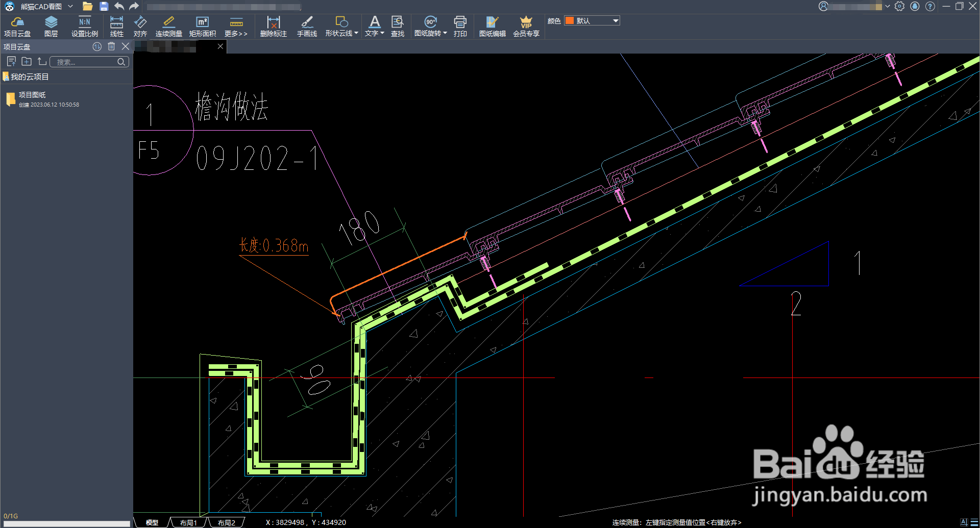Close the open drawing tab
This screenshot has height=528, width=980.
tap(220, 46)
